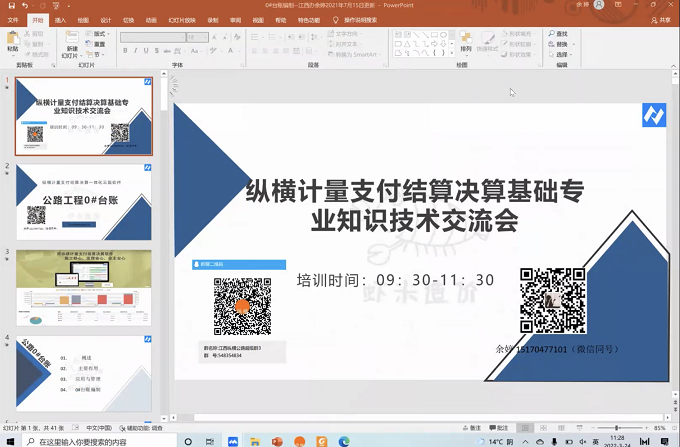Image resolution: width=680 pixels, height=447 pixels.
Task: Click the rectangle shape in shapes gallery
Action: (434, 35)
